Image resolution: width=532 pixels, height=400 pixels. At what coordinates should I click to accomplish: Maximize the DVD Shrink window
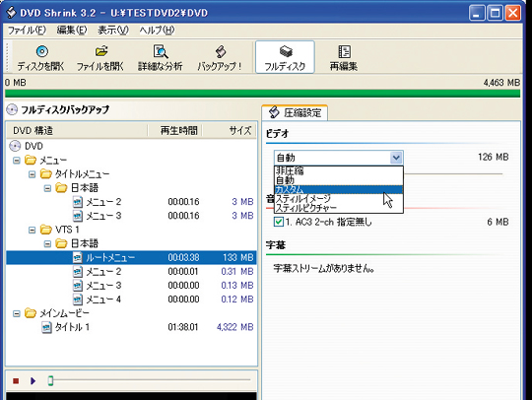point(495,13)
